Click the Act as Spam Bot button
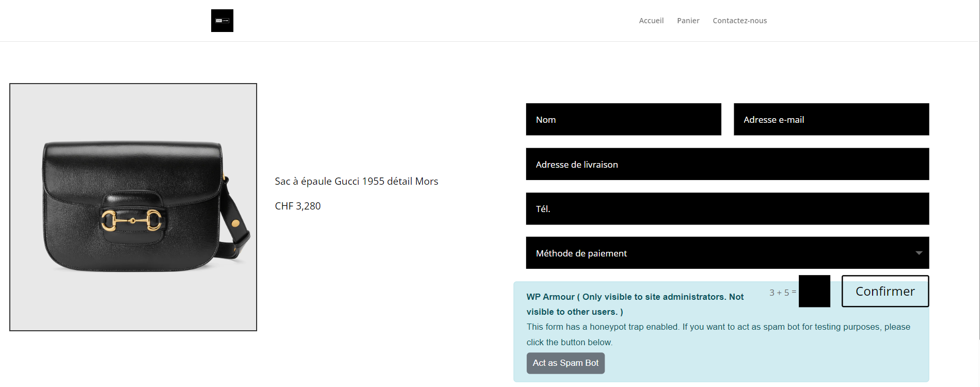The height and width of the screenshot is (387, 980). (x=565, y=363)
